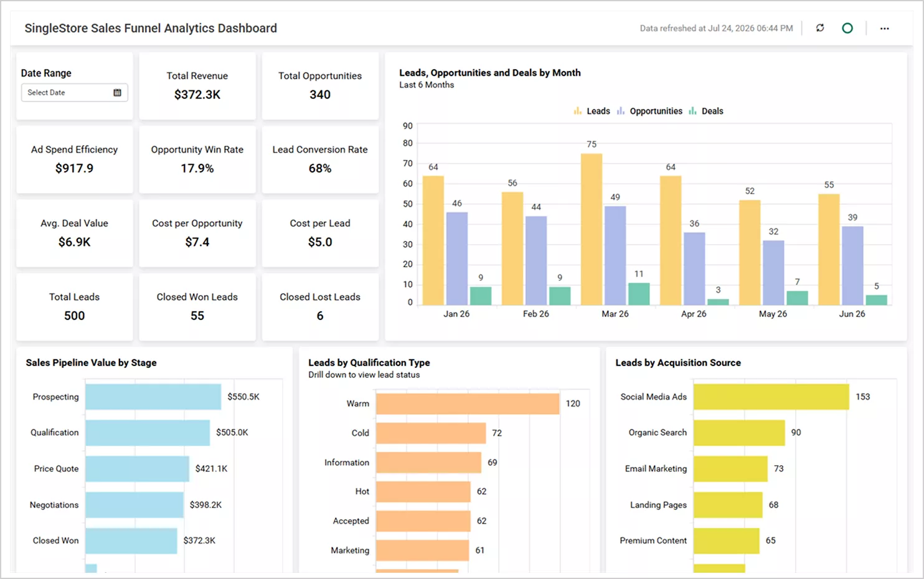This screenshot has height=579, width=924.
Task: Select the Closed Won Leads 55 value
Action: coord(197,316)
